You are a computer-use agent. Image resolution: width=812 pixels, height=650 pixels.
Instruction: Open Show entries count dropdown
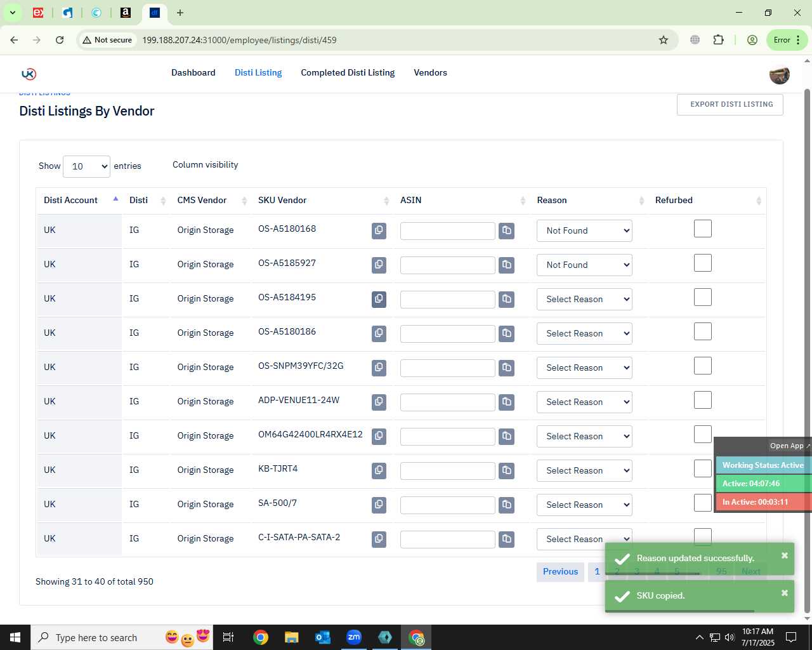click(x=86, y=166)
